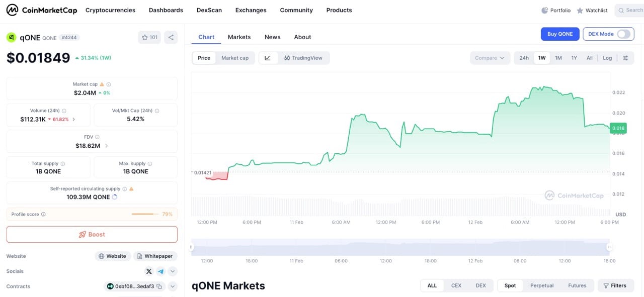The height and width of the screenshot is (297, 644).
Task: Show circulating supply info icon
Action: coord(124,189)
